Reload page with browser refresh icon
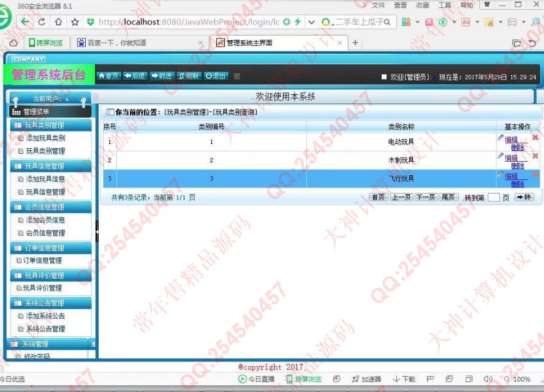 [41, 22]
